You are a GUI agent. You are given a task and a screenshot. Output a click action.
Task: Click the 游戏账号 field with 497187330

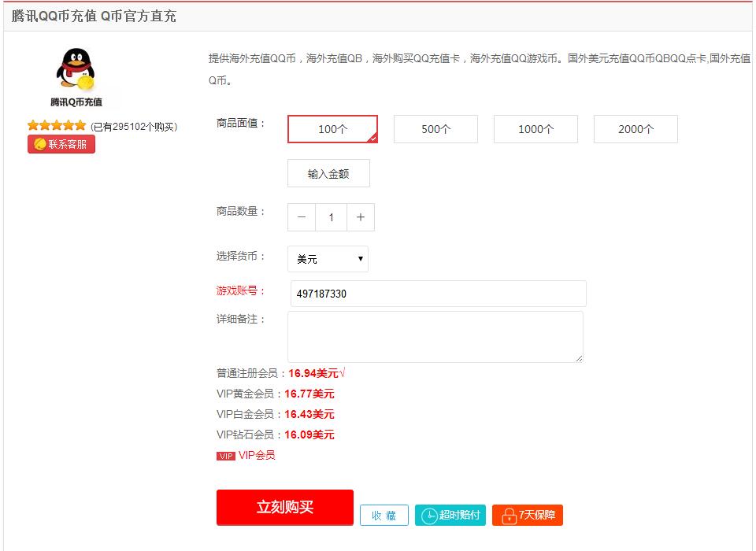coord(439,294)
